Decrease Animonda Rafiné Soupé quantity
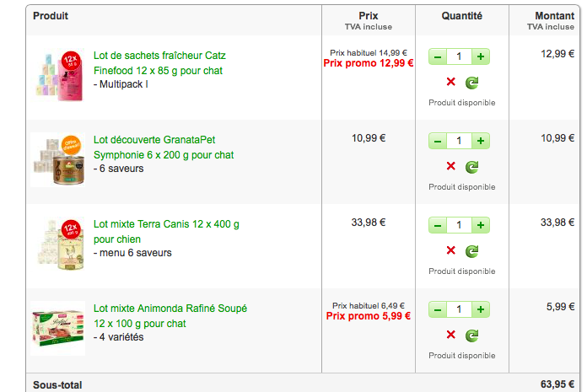 click(438, 309)
